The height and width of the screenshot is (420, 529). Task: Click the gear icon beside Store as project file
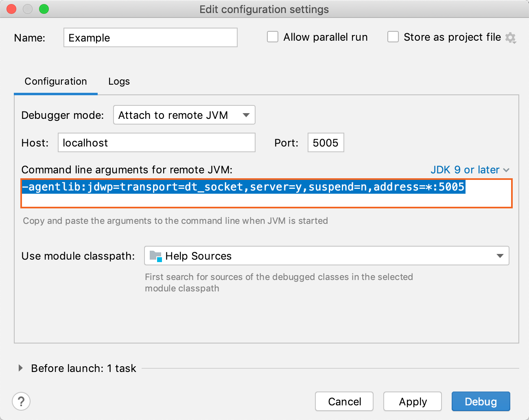[x=510, y=38]
